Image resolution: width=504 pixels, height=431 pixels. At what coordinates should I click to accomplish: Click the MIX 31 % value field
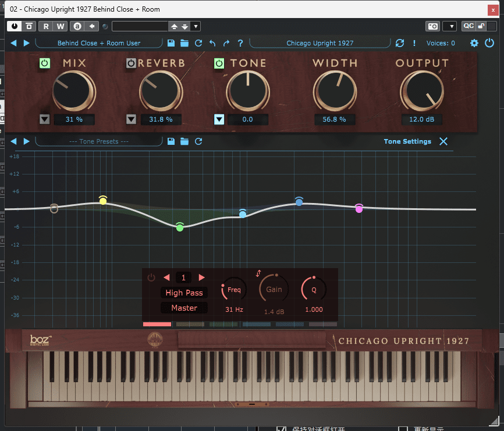[x=74, y=119]
